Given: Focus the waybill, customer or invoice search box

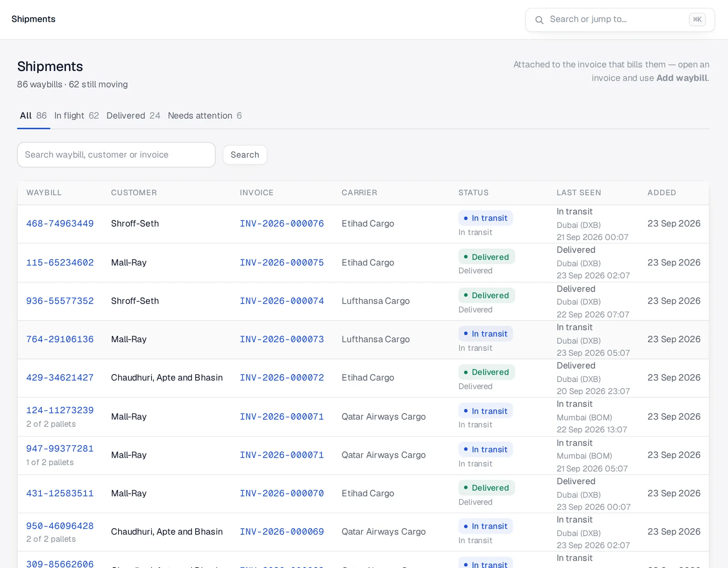Looking at the screenshot, I should click(116, 155).
